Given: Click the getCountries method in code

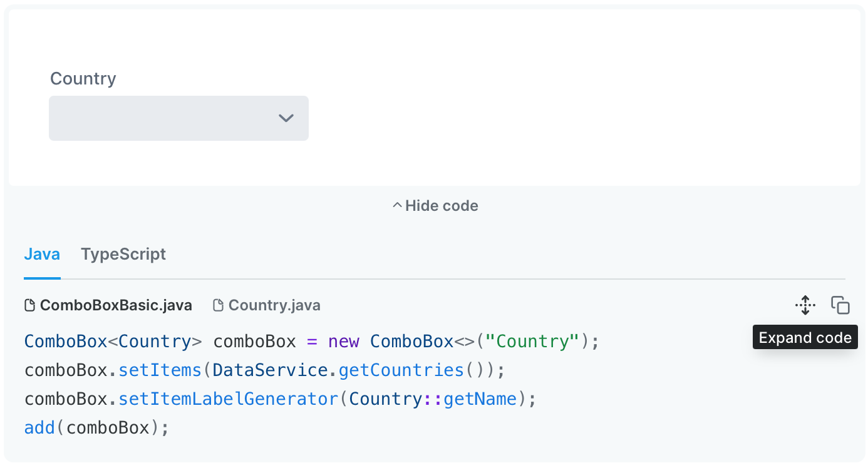Looking at the screenshot, I should 401,370.
